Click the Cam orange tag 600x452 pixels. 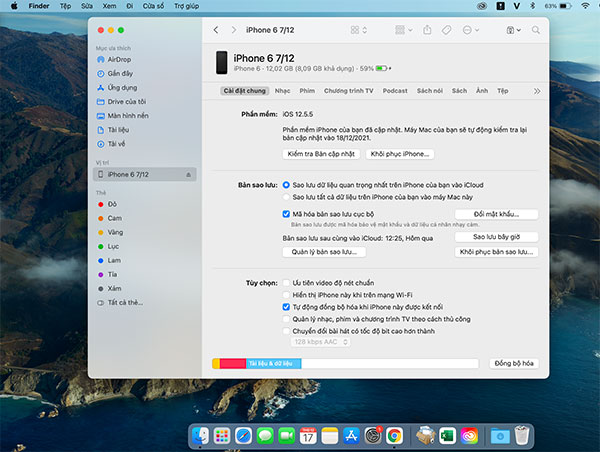(110, 218)
